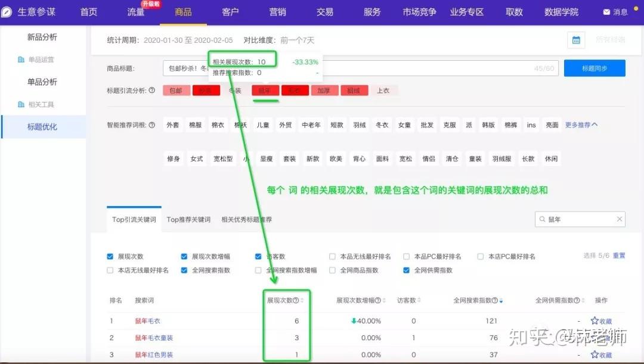The image size is (644, 364).
Task: Switch to Top推荐关键词 tab
Action: 188,220
